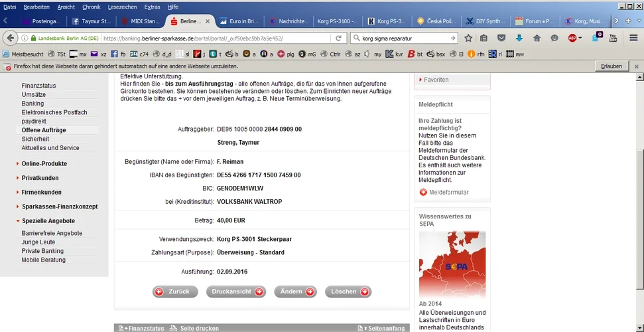Image resolution: width=644 pixels, height=332 pixels.
Task: Open the Adblock Plus dropdown
Action: click(x=574, y=39)
